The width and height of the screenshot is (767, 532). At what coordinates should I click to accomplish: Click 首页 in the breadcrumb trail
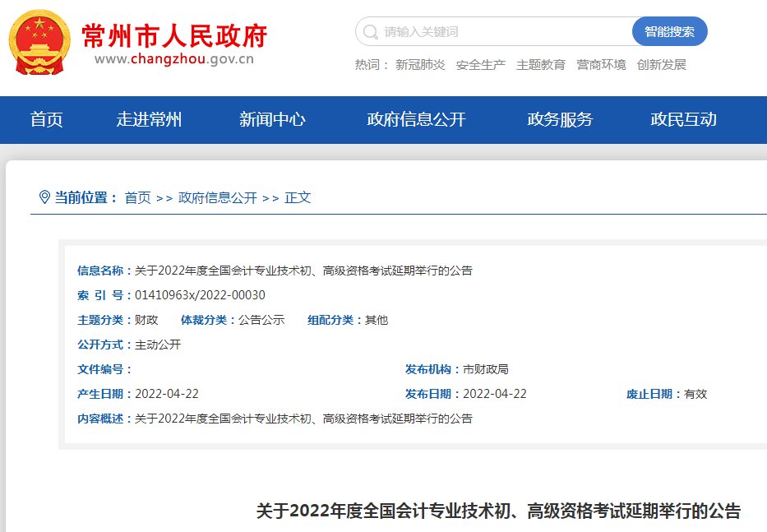click(137, 198)
